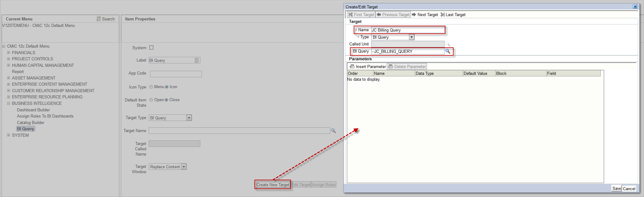Select the Menu icon type radio button
644x197 pixels.
[151, 87]
